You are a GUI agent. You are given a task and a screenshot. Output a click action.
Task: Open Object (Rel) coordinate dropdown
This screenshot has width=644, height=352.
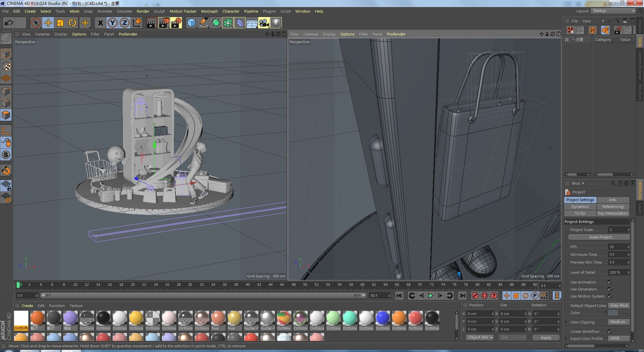480,338
